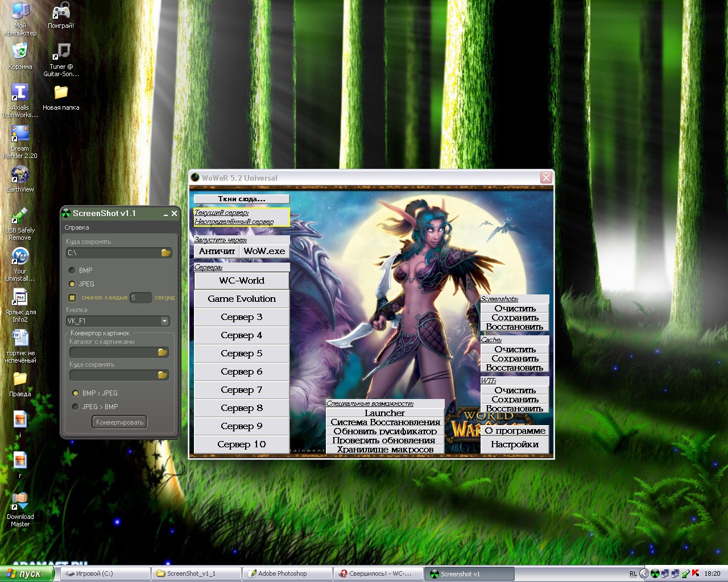Browse for the converter source images folder
This screenshot has width=728, height=582.
162,353
